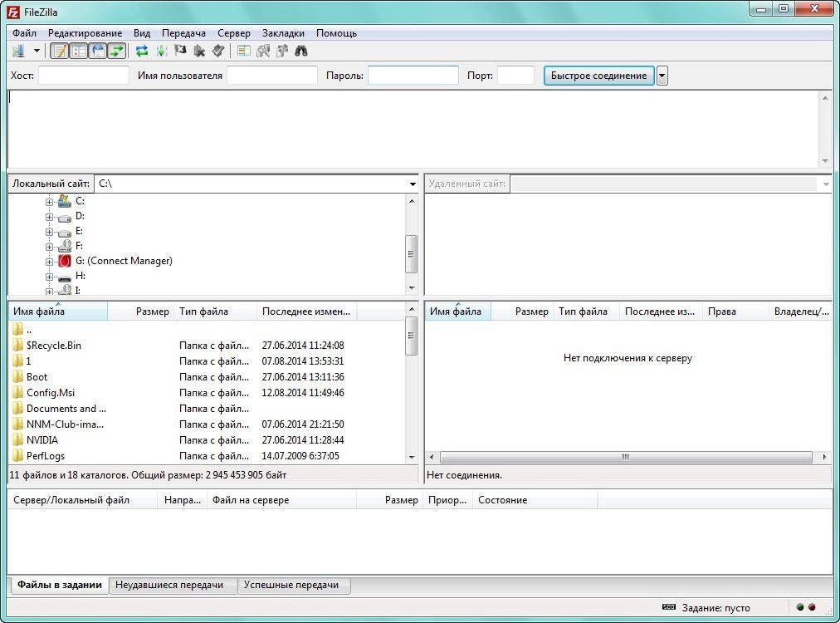Click the disconnect from server icon

199,51
